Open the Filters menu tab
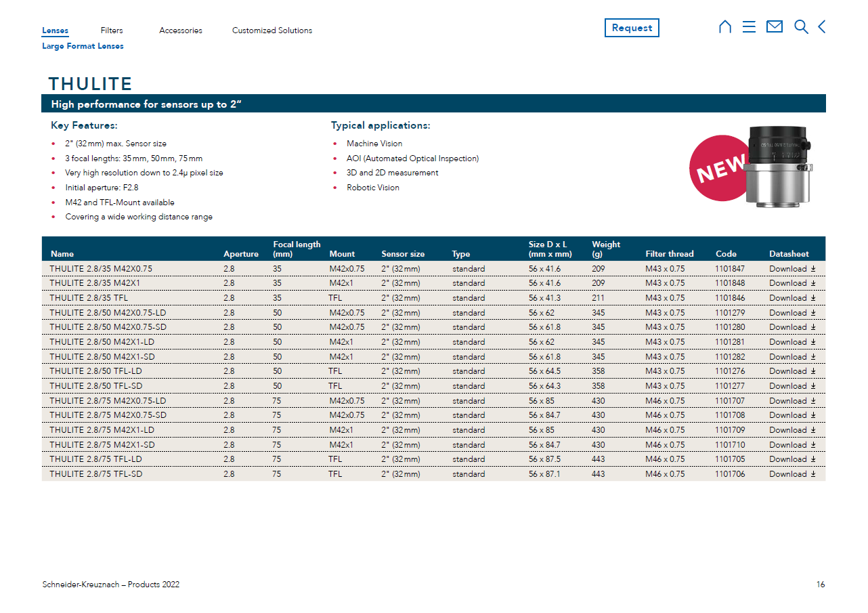This screenshot has width=868, height=613. (x=112, y=30)
